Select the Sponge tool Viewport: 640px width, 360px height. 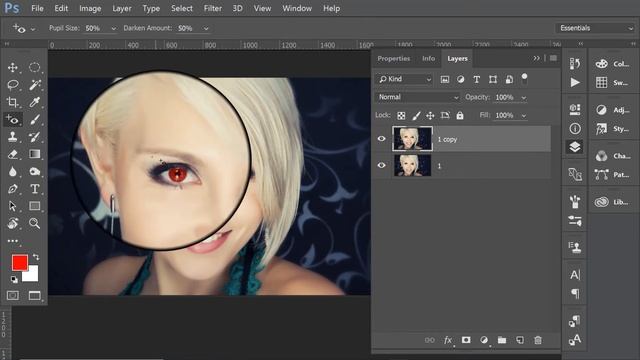point(35,171)
